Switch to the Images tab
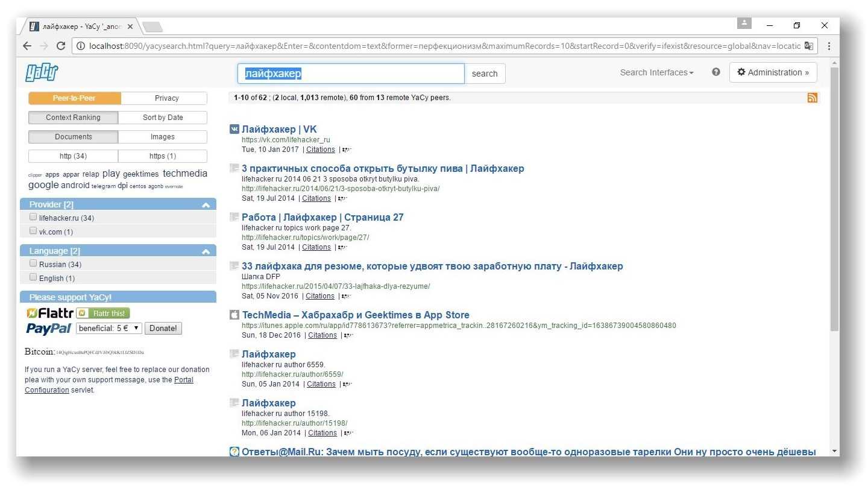 (162, 137)
